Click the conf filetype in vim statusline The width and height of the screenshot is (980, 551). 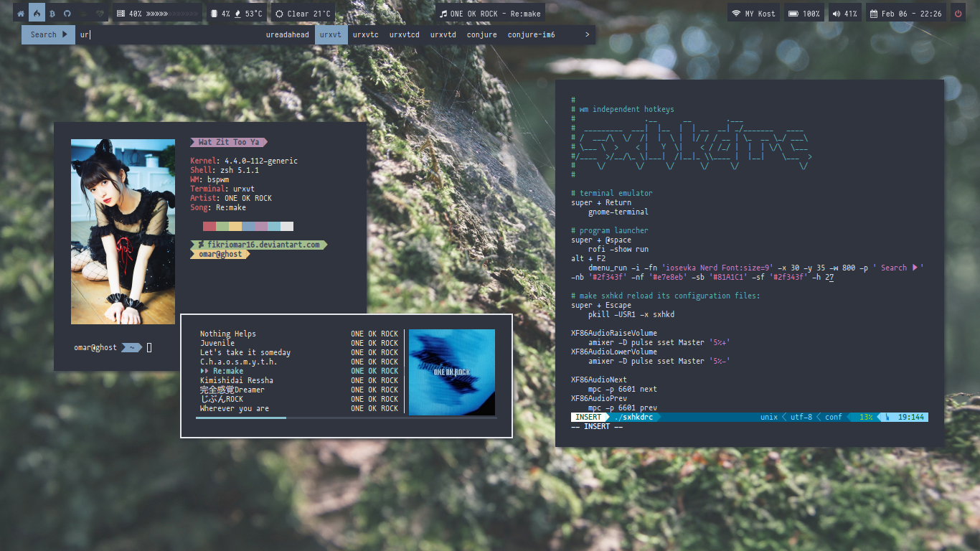834,417
